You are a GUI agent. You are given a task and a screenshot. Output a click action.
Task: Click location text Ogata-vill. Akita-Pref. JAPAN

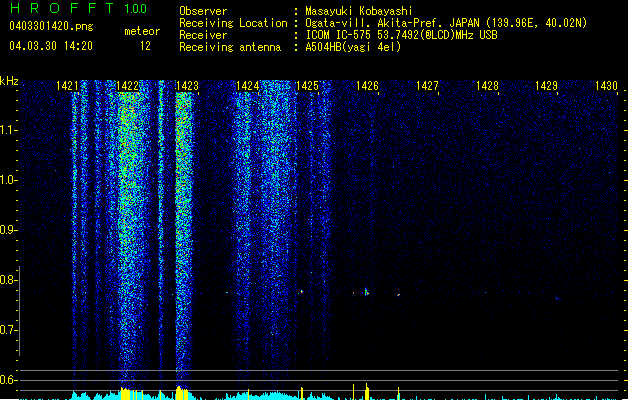coord(392,23)
